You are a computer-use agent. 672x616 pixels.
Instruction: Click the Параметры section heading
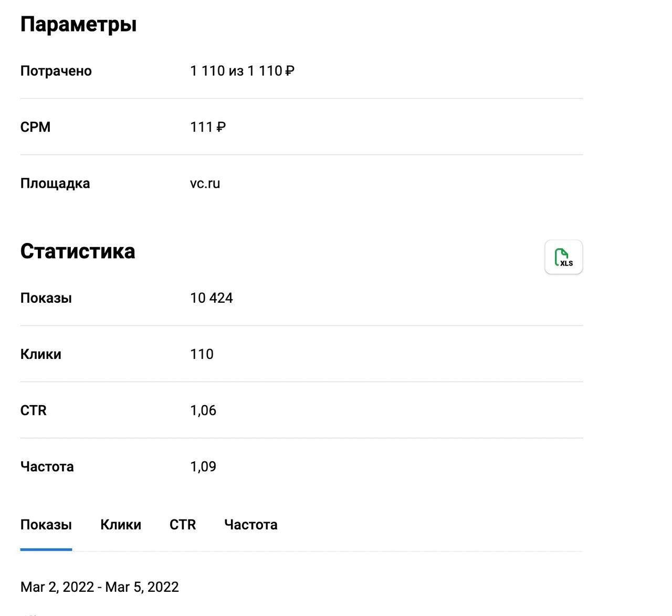[79, 24]
